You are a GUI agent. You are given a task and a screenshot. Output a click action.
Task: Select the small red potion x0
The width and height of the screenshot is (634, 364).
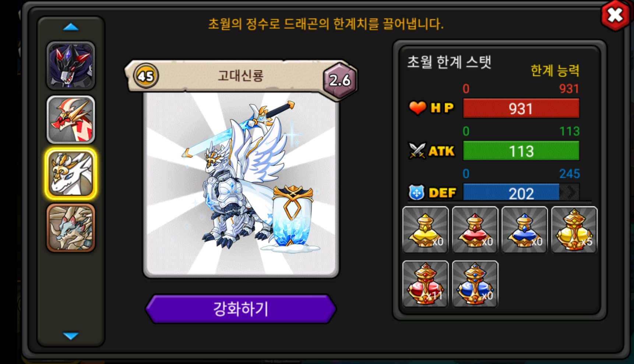[475, 230]
